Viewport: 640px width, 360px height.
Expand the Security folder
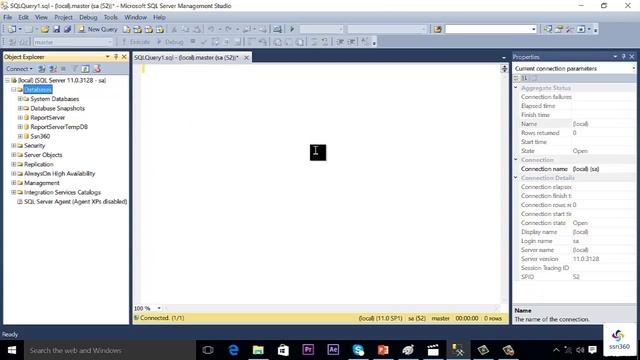coord(13,145)
